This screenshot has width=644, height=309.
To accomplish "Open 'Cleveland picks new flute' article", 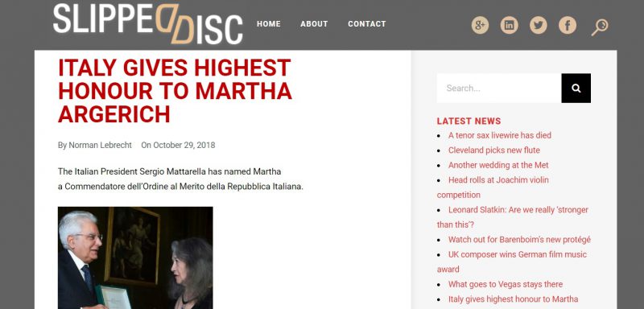I will [493, 150].
